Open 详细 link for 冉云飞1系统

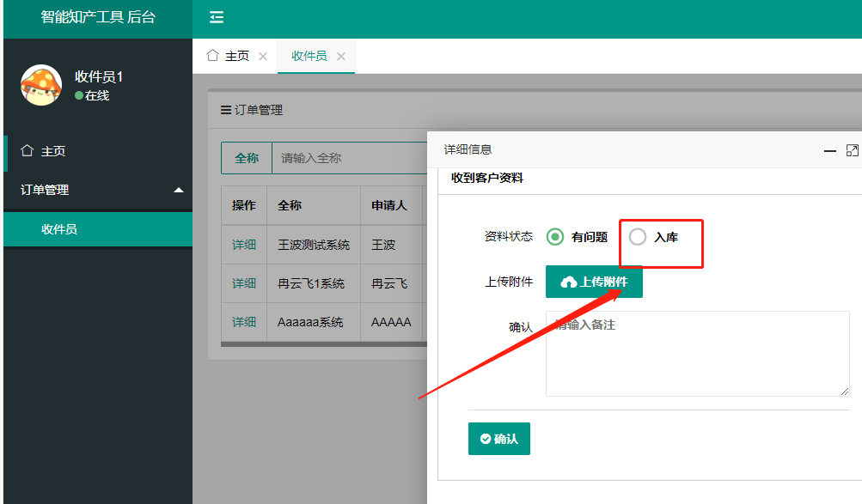click(x=244, y=283)
